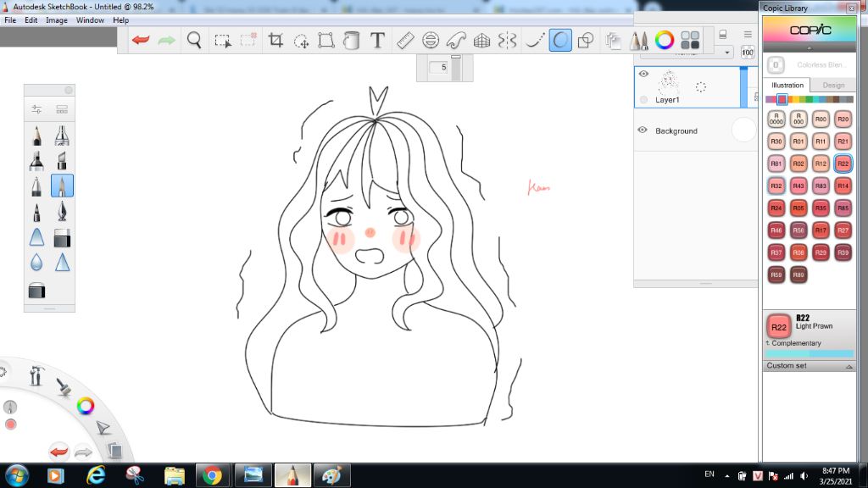Select the airbrush in brush palette
Image resolution: width=868 pixels, height=488 pixels.
62,136
